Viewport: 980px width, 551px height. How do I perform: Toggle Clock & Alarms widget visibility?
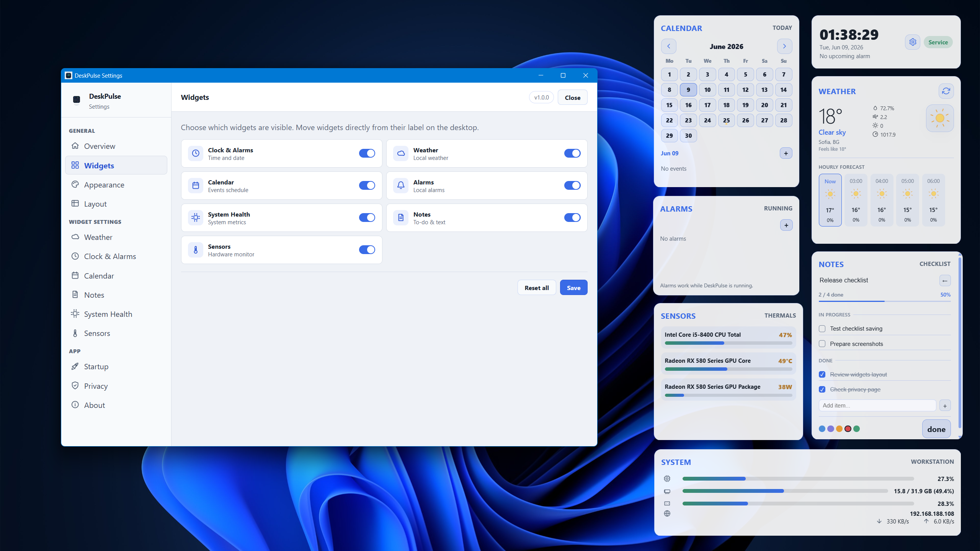point(367,153)
